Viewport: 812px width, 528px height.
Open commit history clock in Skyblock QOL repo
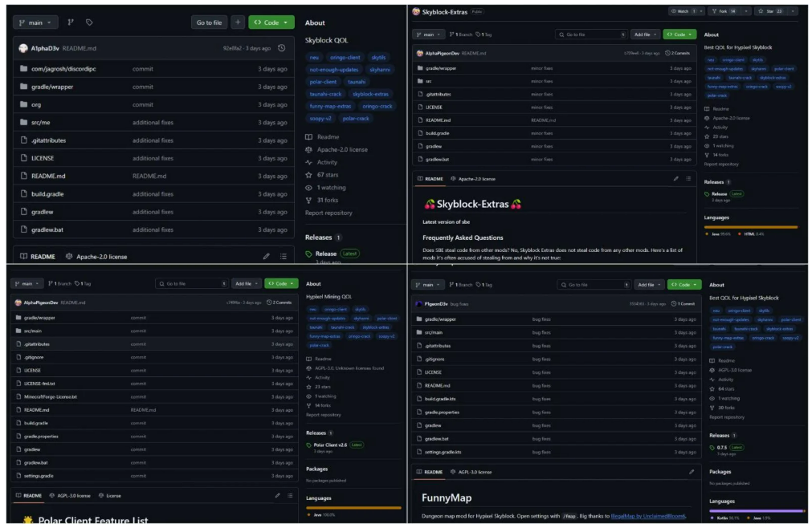[282, 48]
